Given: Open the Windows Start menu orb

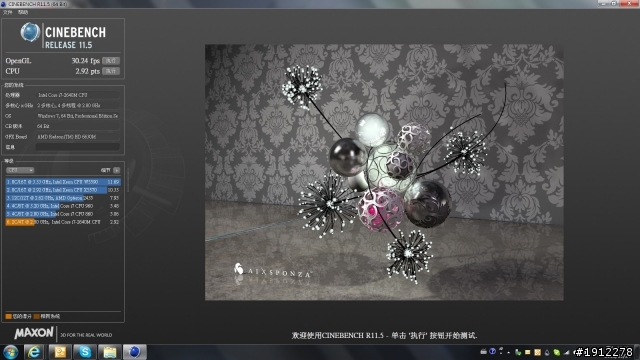Looking at the screenshot, I should point(11,352).
